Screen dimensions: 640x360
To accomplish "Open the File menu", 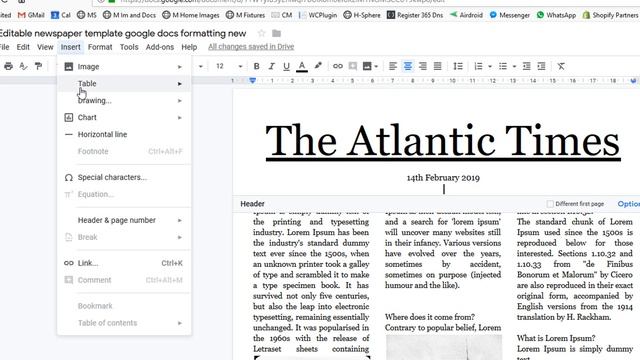I will point(4,47).
